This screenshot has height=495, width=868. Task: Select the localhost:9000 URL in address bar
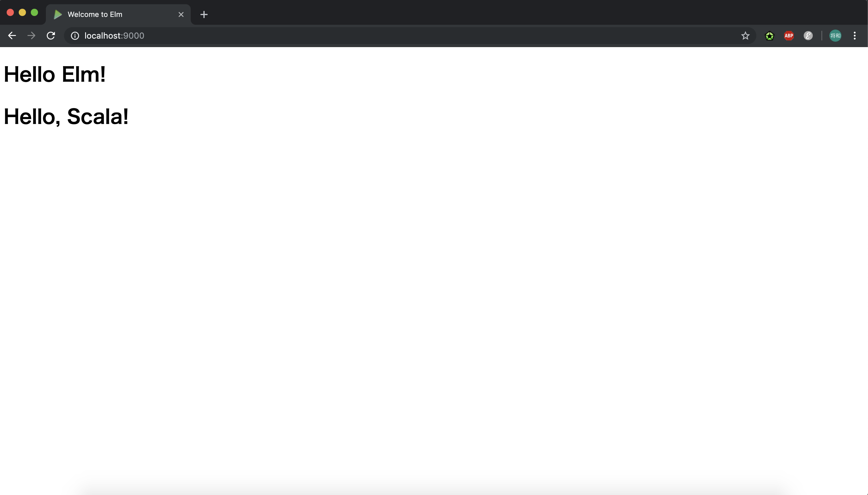click(x=114, y=35)
